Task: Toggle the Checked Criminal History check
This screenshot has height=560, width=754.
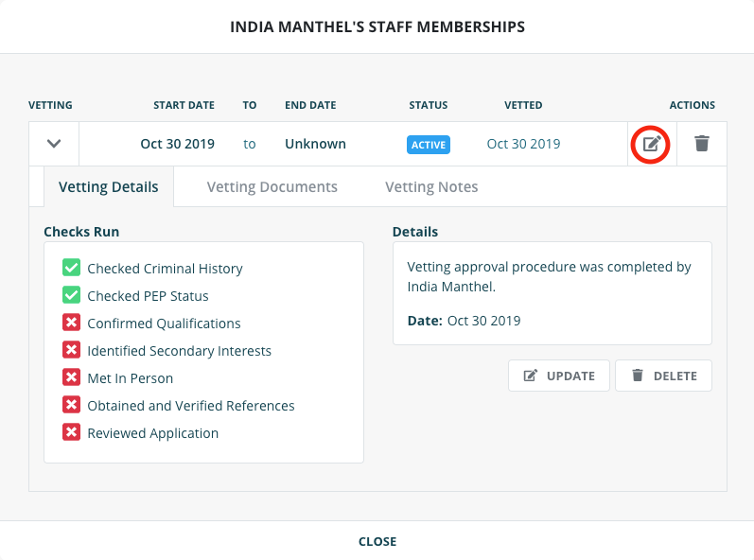Action: pyautogui.click(x=71, y=268)
